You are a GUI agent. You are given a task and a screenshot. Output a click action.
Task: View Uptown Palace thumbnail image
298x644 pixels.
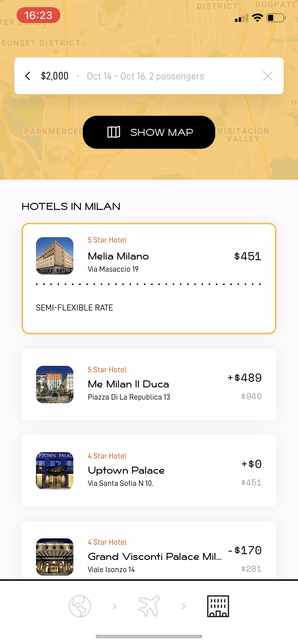point(55,471)
